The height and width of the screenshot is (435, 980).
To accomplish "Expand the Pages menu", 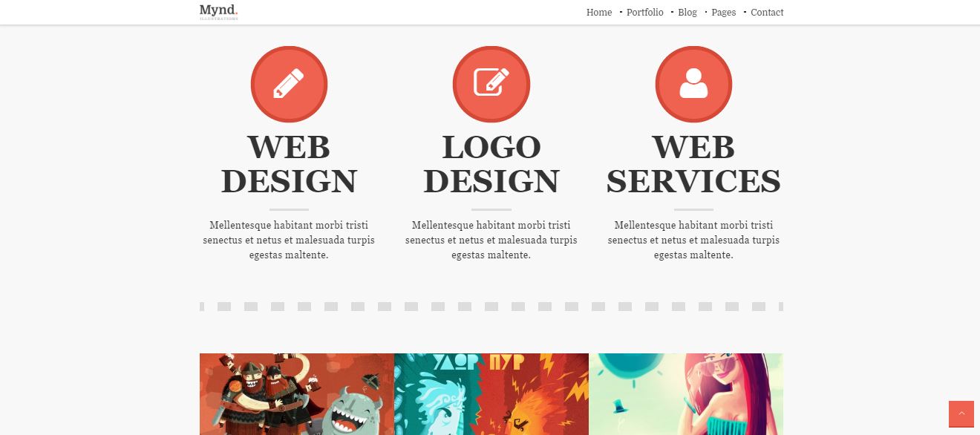I will pyautogui.click(x=723, y=13).
